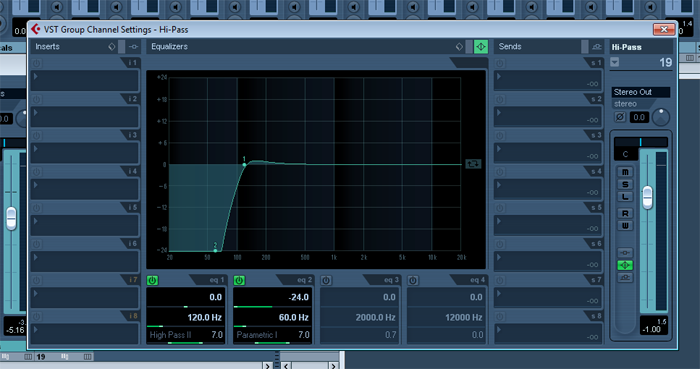Click the Inserts header edit icon
700x369 pixels.
(133, 46)
